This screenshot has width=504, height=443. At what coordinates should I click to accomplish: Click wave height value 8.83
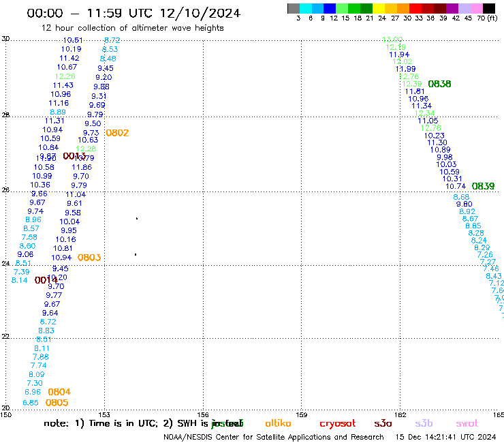tap(46, 331)
